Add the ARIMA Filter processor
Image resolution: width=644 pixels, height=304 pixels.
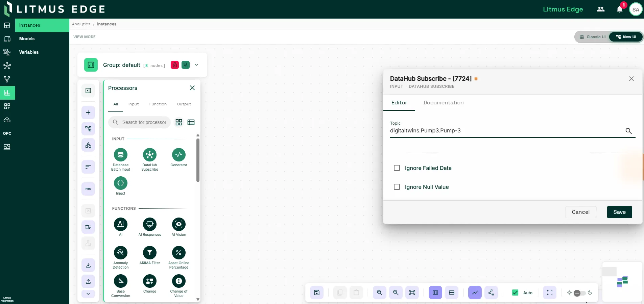150,253
